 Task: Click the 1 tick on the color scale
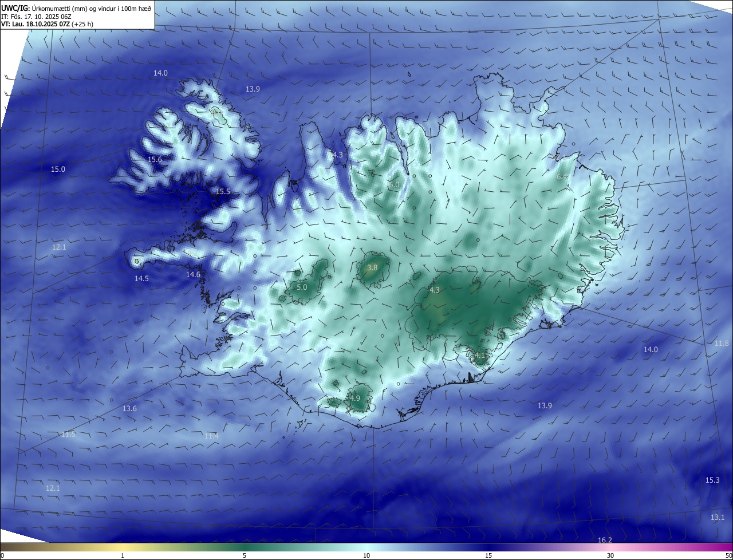123,555
